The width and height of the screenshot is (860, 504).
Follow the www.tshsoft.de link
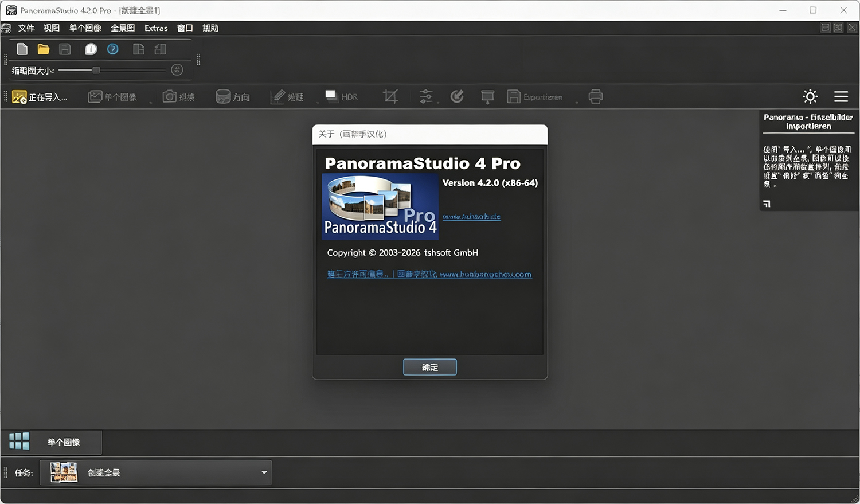coord(472,217)
